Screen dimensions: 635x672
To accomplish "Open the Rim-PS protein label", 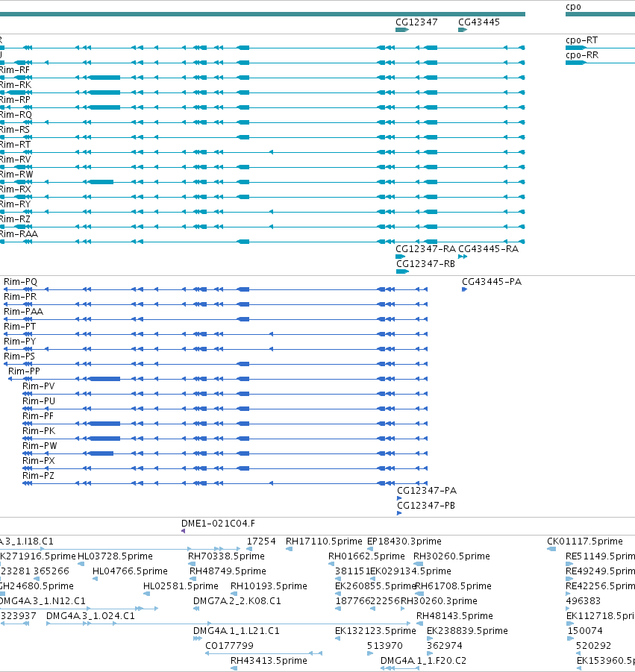I will pos(19,357).
